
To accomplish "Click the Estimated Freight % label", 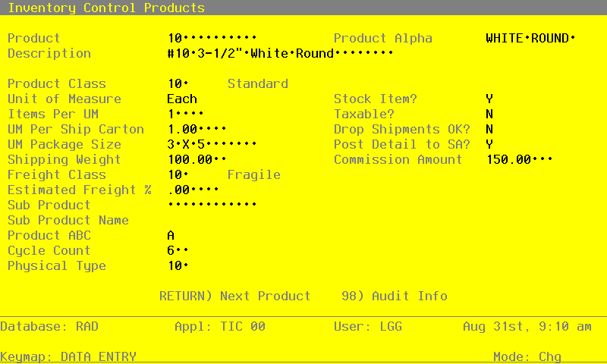I will tap(80, 190).
